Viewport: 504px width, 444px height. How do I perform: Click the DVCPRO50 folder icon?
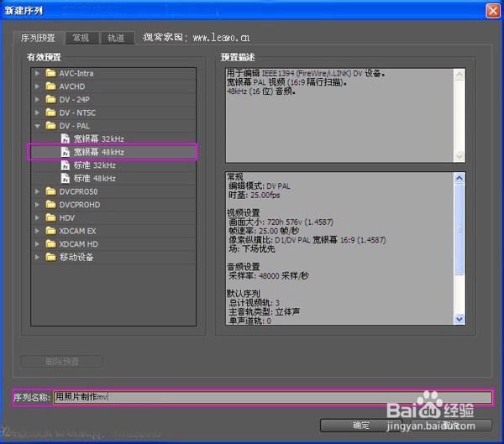point(50,191)
